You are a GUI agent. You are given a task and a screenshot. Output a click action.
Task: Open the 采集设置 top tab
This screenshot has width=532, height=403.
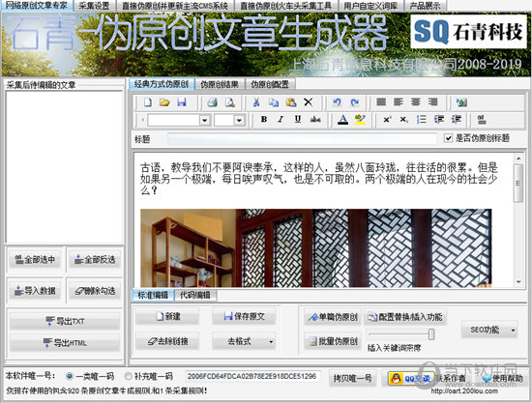95,6
